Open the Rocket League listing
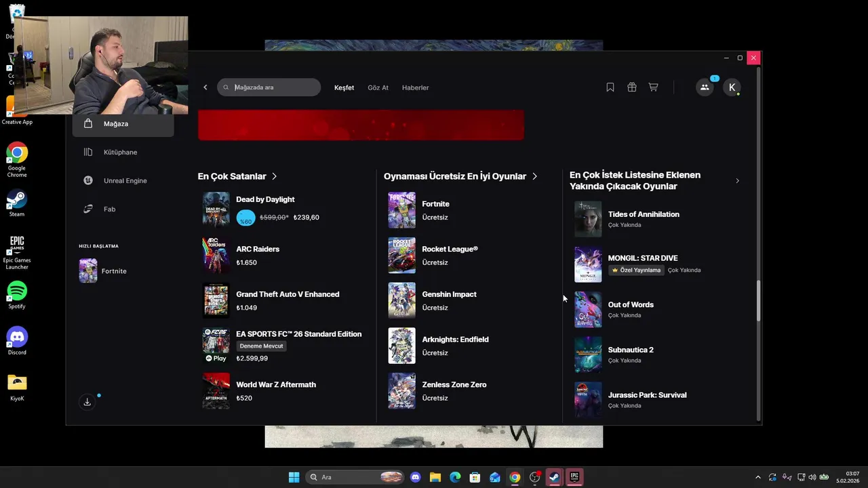Screen dimensions: 868x488 469,256
